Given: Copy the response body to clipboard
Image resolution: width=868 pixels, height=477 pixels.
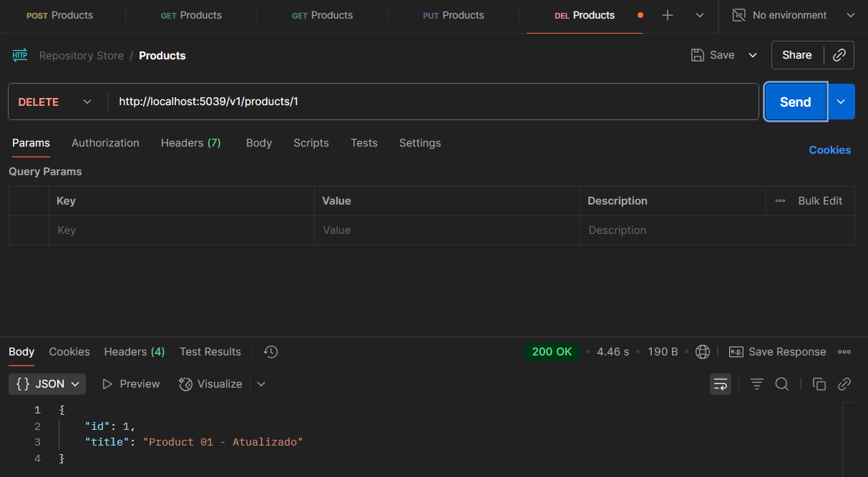Looking at the screenshot, I should click(819, 384).
